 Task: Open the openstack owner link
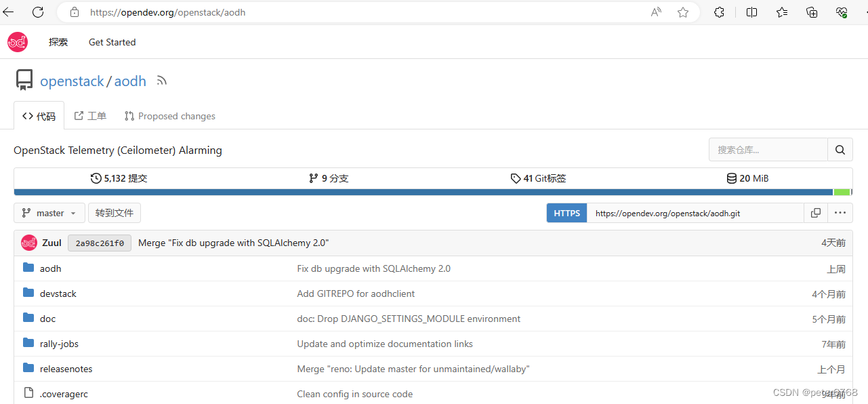click(x=72, y=81)
